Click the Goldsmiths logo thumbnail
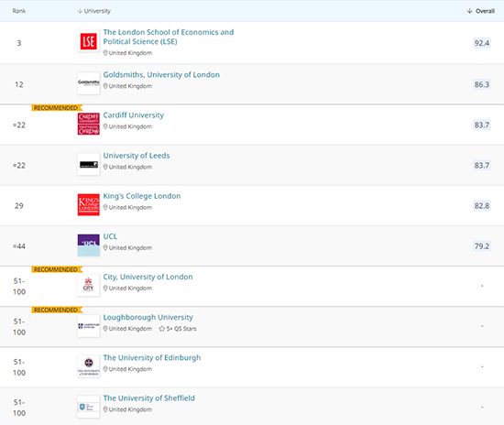The height and width of the screenshot is (425, 504). [x=88, y=83]
